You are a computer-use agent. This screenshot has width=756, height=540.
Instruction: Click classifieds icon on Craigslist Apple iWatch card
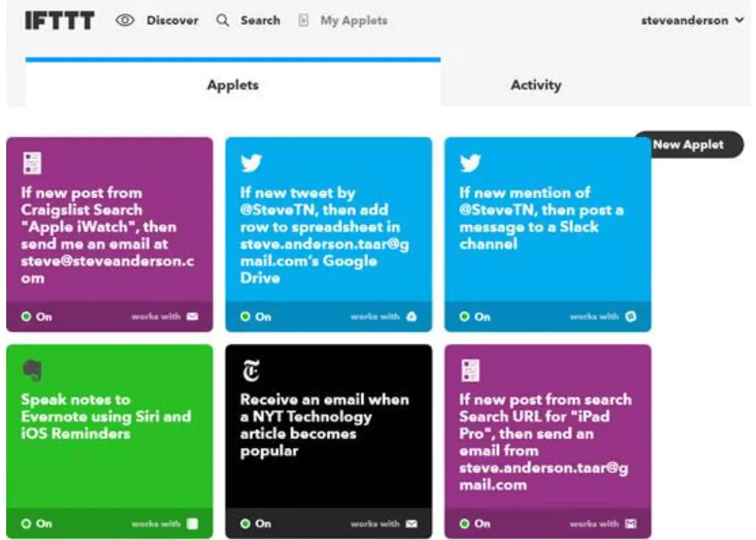click(x=32, y=163)
